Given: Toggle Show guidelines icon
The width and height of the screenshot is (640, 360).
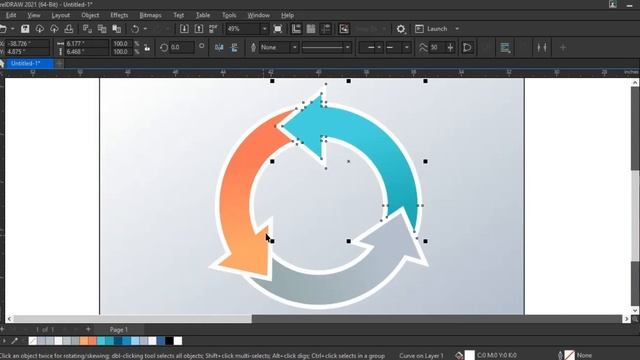Looking at the screenshot, I should tap(325, 29).
